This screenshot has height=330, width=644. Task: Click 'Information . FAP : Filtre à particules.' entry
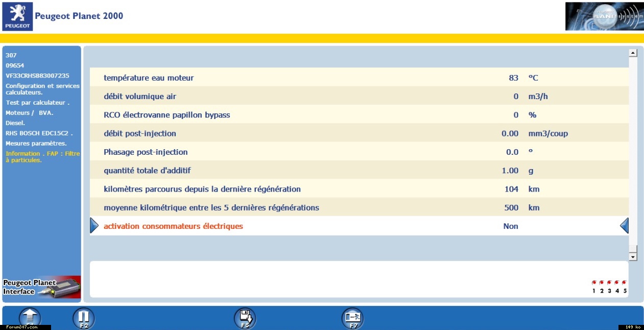click(42, 157)
